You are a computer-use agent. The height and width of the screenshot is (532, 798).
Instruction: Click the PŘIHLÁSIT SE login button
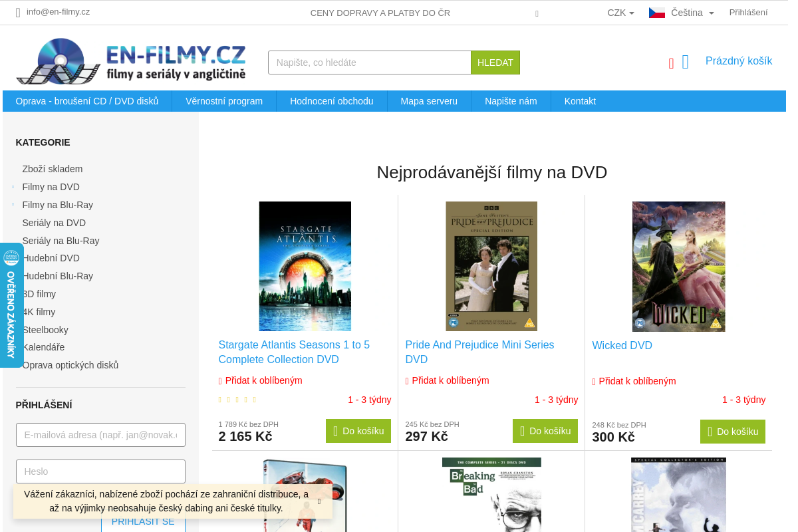[143, 521]
